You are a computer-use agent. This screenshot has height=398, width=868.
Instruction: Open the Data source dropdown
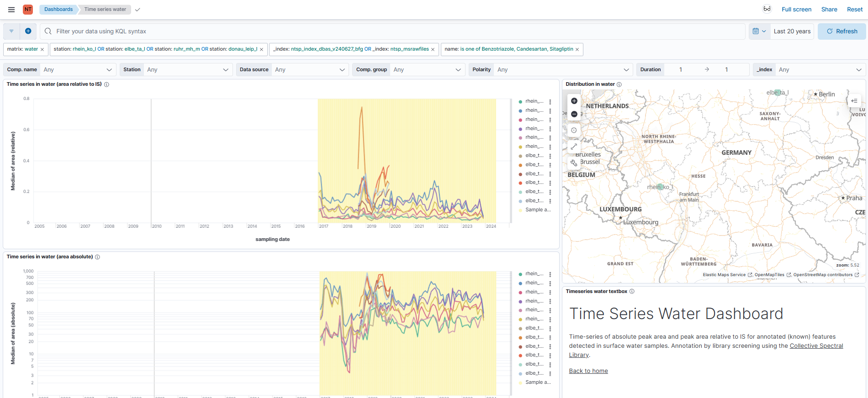tap(310, 69)
